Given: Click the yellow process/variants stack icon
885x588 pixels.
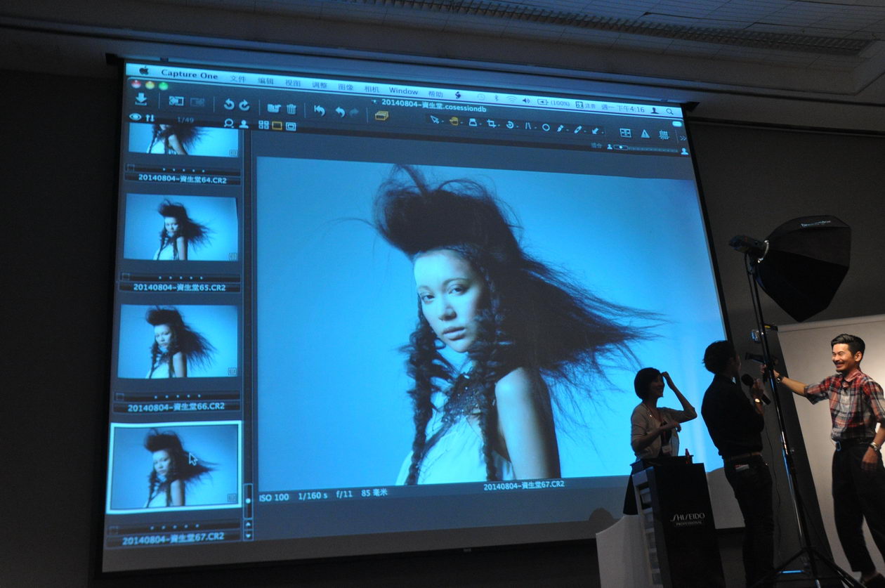Looking at the screenshot, I should click(381, 115).
